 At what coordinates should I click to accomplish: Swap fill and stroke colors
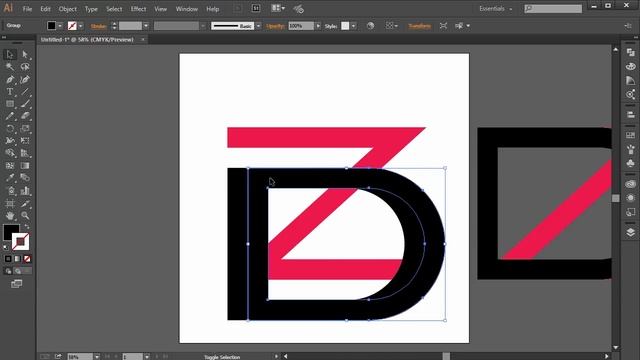point(27,226)
